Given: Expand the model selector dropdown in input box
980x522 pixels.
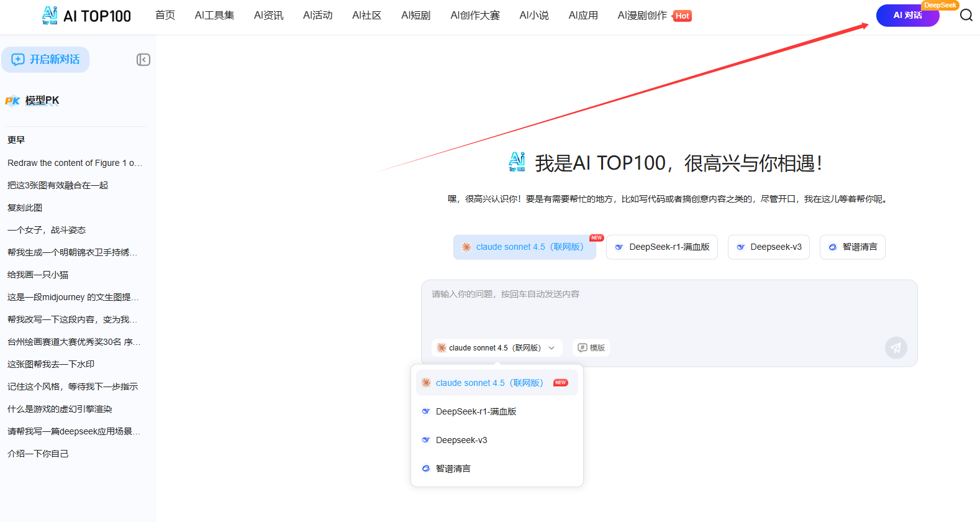Looking at the screenshot, I should click(x=496, y=348).
